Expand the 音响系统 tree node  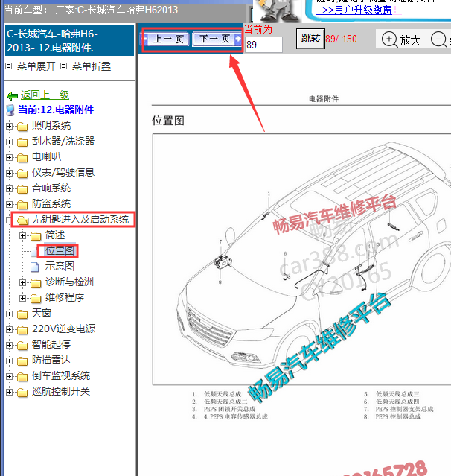(10, 188)
